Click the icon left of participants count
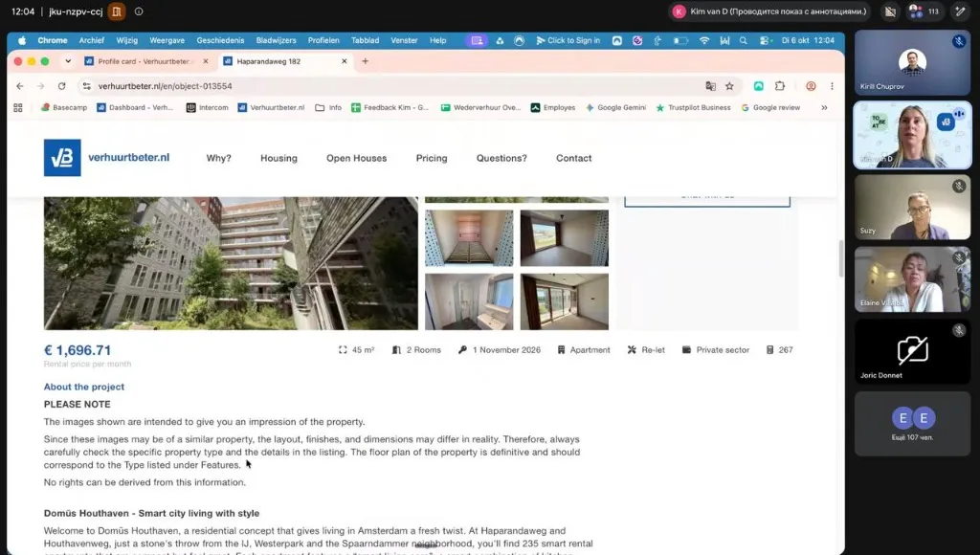 891,11
